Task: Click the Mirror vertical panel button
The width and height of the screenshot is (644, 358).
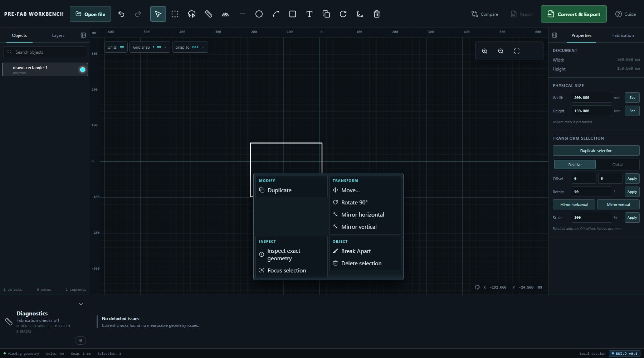Action: (x=618, y=204)
